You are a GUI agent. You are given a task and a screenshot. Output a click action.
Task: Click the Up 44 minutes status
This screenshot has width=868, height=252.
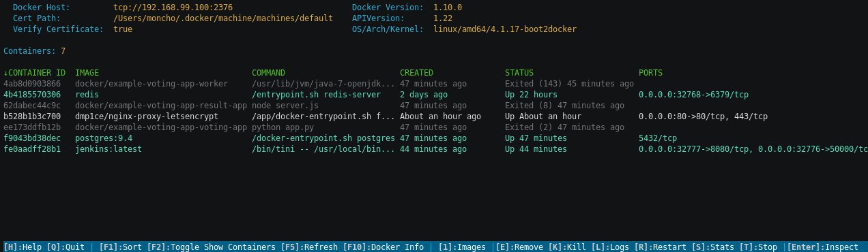coord(536,149)
